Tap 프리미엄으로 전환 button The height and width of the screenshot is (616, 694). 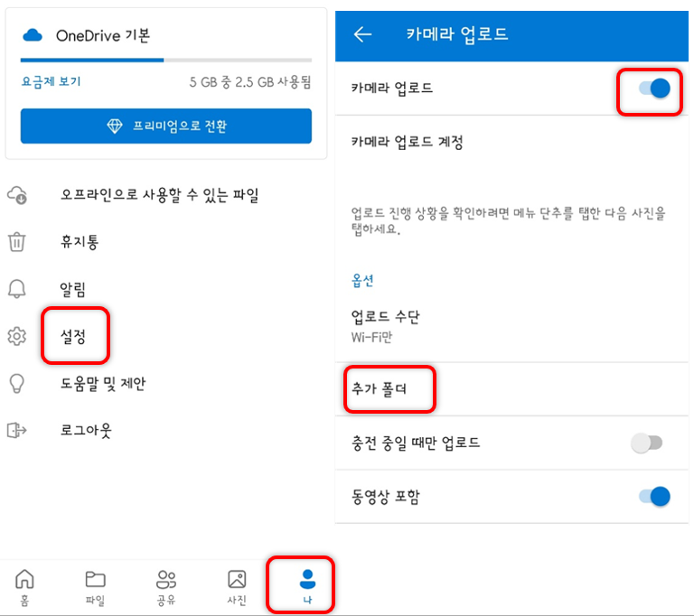(x=166, y=126)
